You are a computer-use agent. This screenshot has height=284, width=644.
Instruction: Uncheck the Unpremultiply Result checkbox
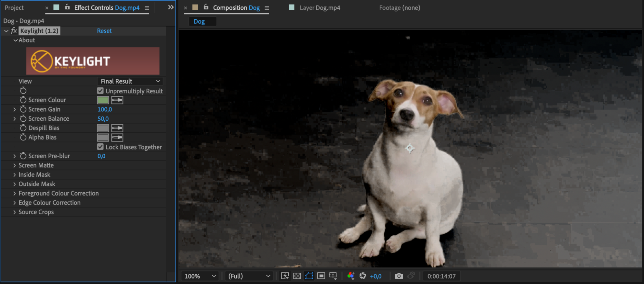[101, 91]
